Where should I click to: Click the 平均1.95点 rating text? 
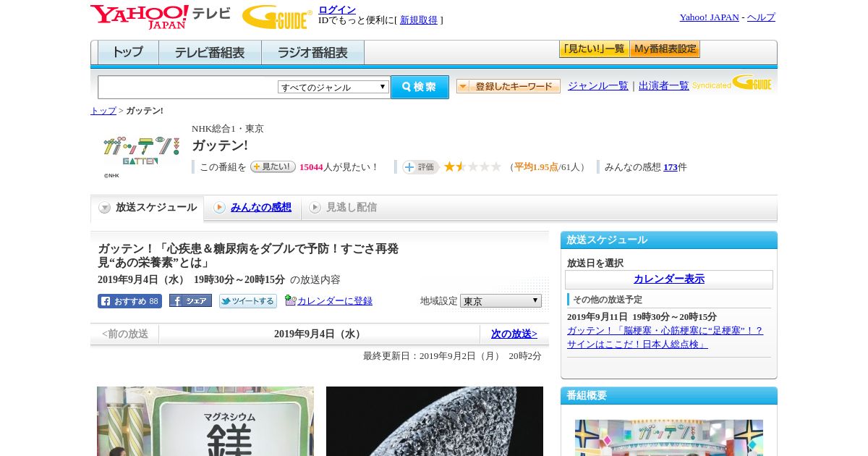point(536,167)
